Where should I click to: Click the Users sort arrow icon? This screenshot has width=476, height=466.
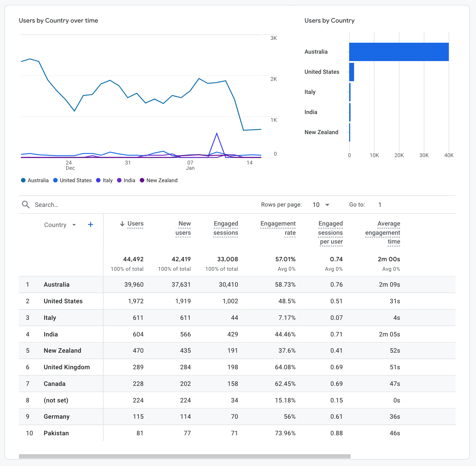pyautogui.click(x=122, y=224)
